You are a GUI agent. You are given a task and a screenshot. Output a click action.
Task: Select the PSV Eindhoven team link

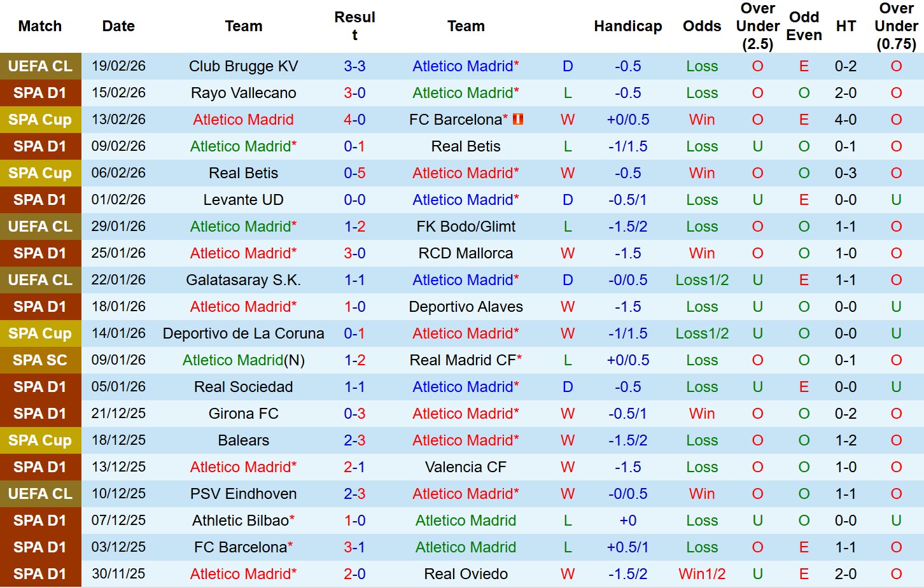click(243, 494)
